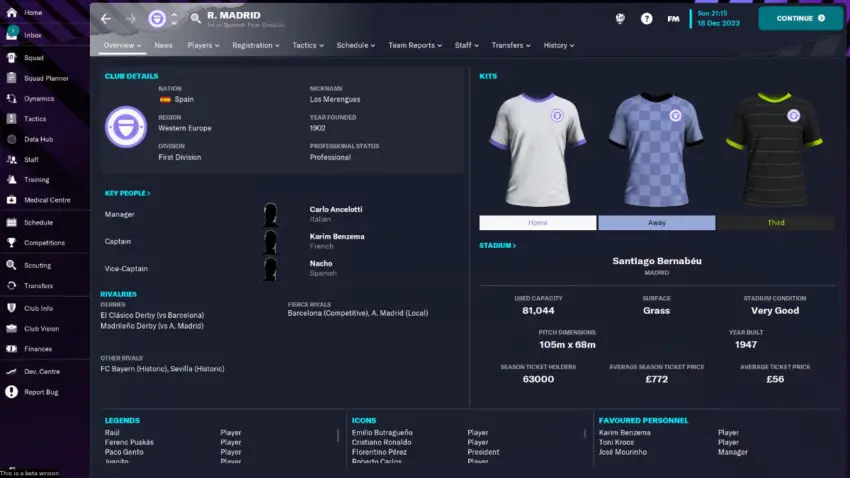
Task: Select Cristiano Ronaldo in Icons list
Action: [x=381, y=442]
